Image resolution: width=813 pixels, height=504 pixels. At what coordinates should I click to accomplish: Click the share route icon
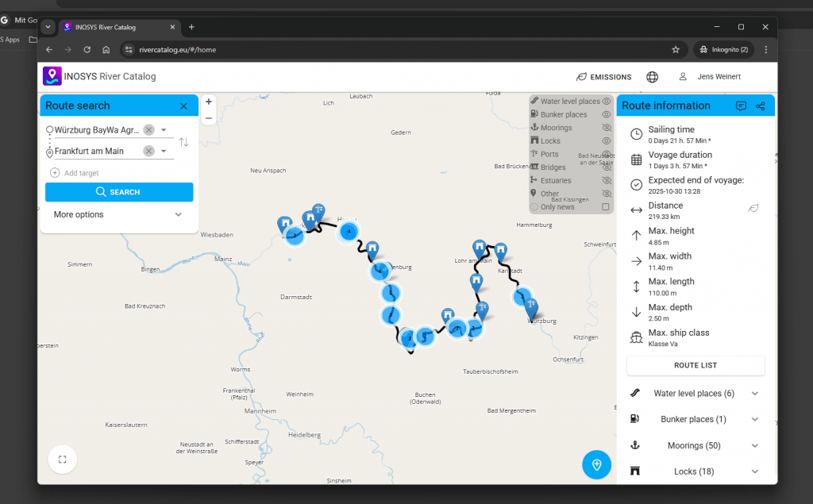(x=760, y=106)
